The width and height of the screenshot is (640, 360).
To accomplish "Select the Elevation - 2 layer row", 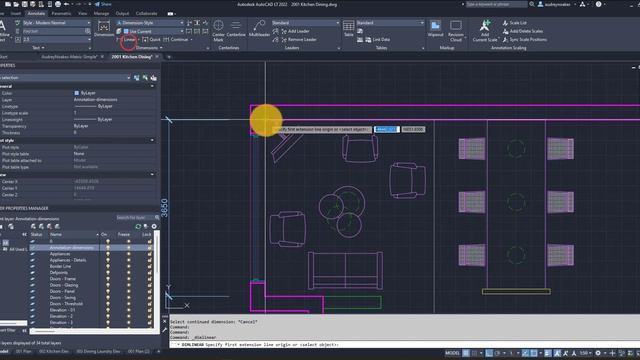I will [91, 316].
